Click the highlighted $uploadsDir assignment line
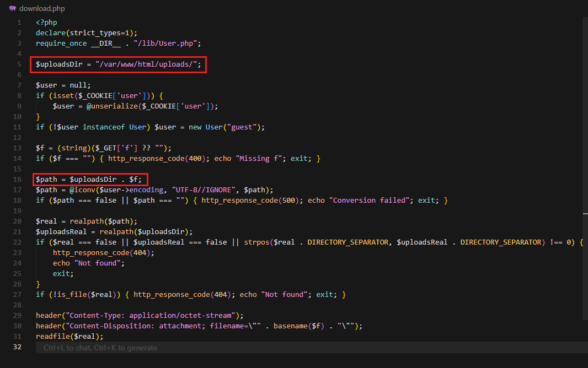588x368 pixels. pyautogui.click(x=119, y=64)
